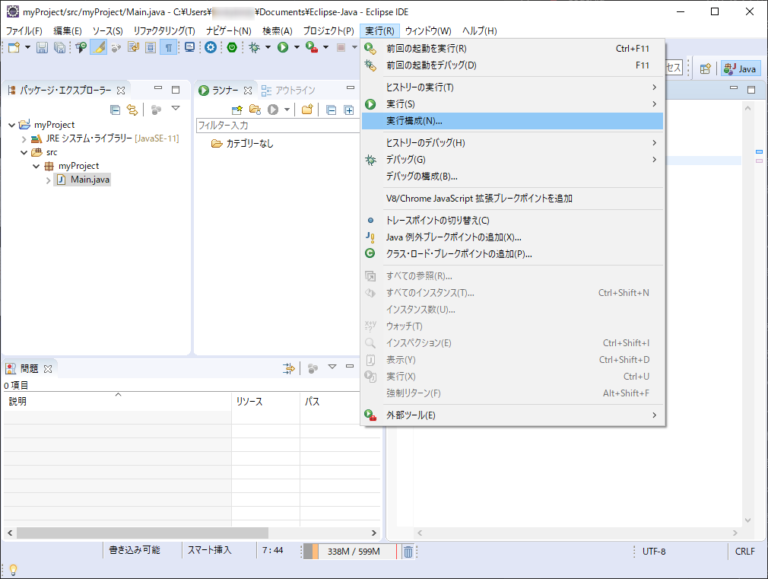
Task: Click the tip-of-the-day lightbulb icon in status bar
Action: pos(13,570)
